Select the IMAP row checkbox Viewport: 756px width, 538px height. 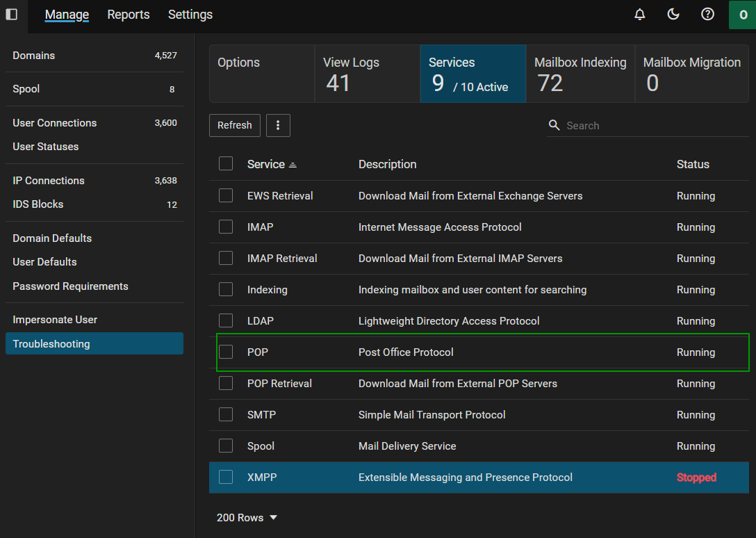[226, 227]
